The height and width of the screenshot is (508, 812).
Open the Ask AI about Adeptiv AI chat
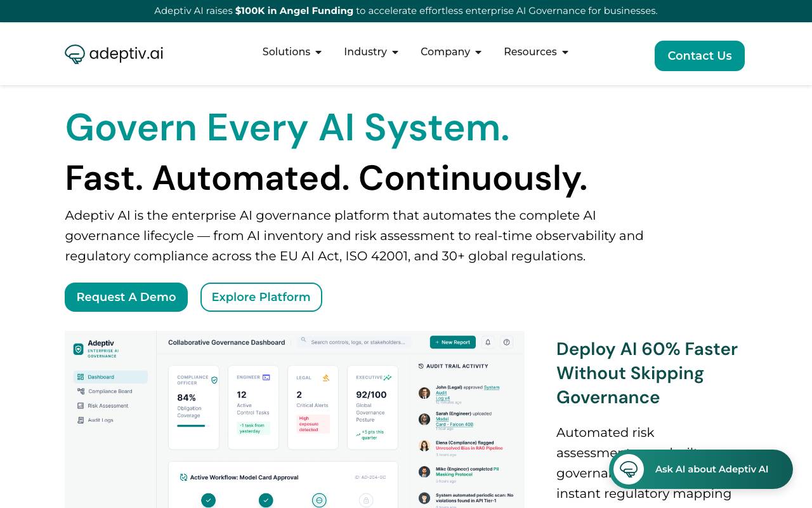[x=701, y=469]
